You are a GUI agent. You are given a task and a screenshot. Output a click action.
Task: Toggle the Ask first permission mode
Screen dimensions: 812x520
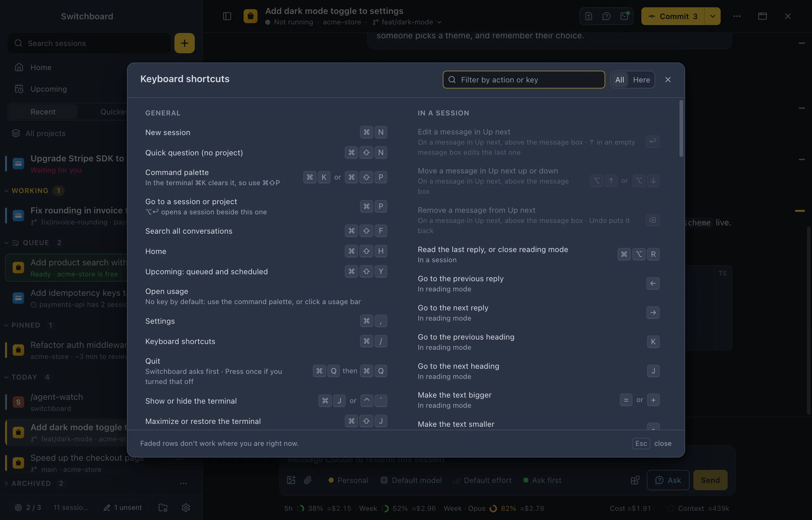tap(542, 480)
